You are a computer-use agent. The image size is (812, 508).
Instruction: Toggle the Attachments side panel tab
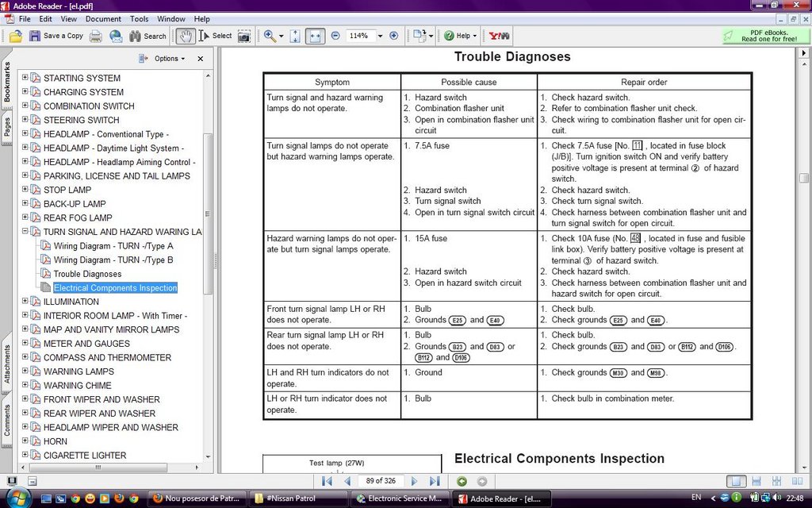click(6, 364)
